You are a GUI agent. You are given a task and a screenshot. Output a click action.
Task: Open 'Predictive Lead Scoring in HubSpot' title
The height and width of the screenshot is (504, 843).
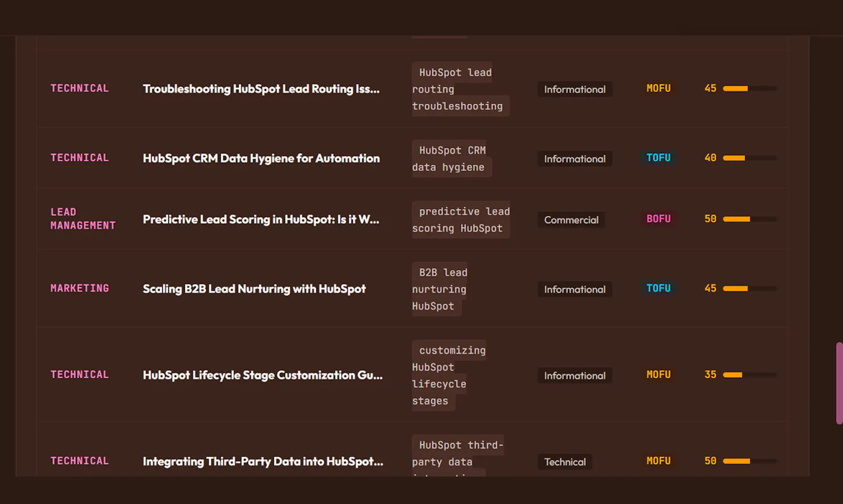[261, 220]
